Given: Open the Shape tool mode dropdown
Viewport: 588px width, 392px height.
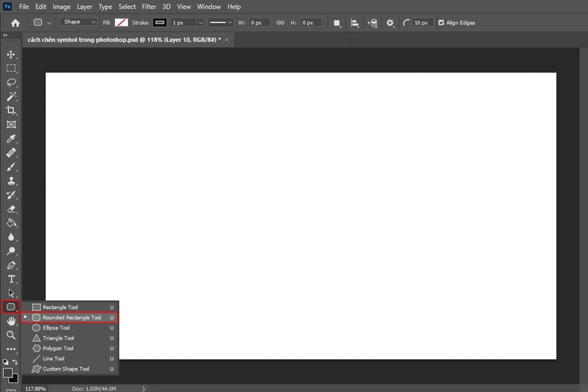Looking at the screenshot, I should [x=79, y=23].
